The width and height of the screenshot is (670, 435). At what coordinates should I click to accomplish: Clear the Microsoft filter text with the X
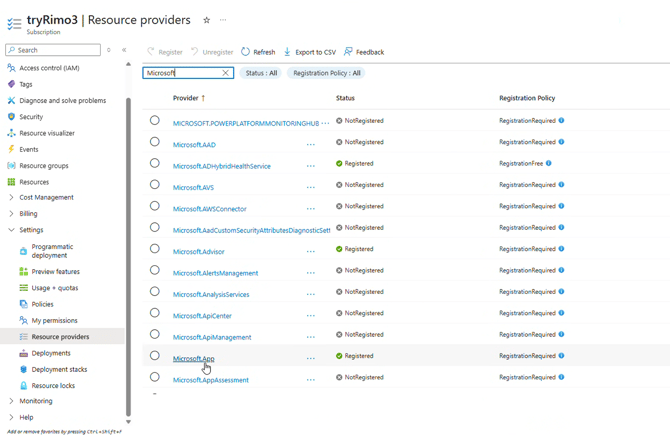(x=226, y=73)
